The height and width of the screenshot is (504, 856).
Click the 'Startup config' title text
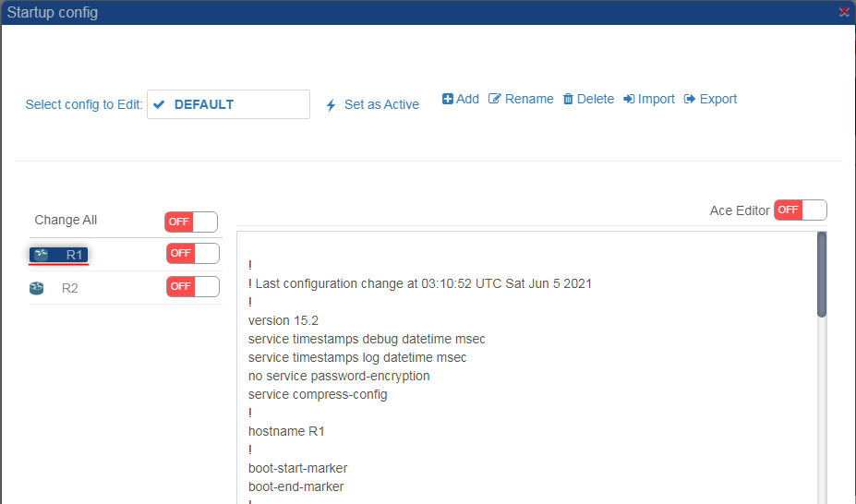click(53, 13)
